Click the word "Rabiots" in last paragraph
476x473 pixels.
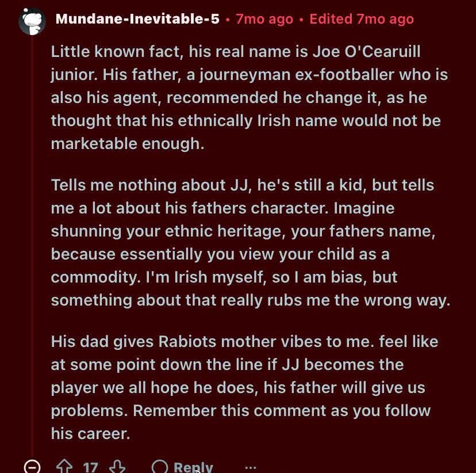tap(187, 341)
